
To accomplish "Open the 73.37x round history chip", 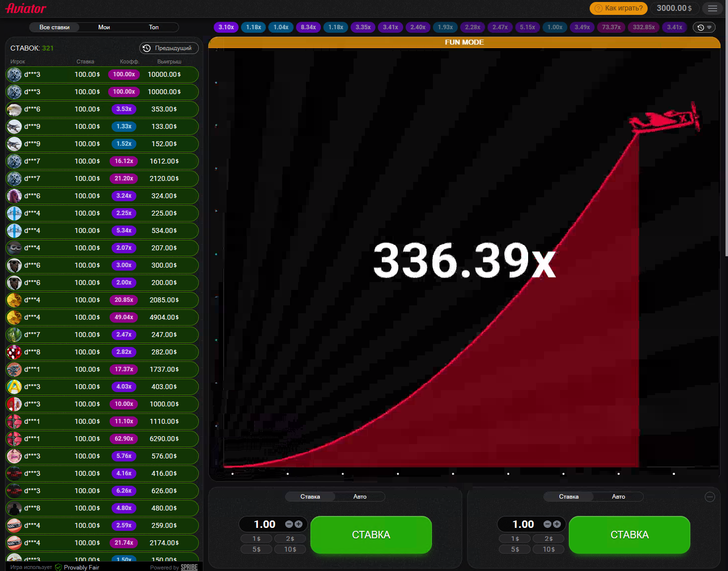I will point(611,27).
